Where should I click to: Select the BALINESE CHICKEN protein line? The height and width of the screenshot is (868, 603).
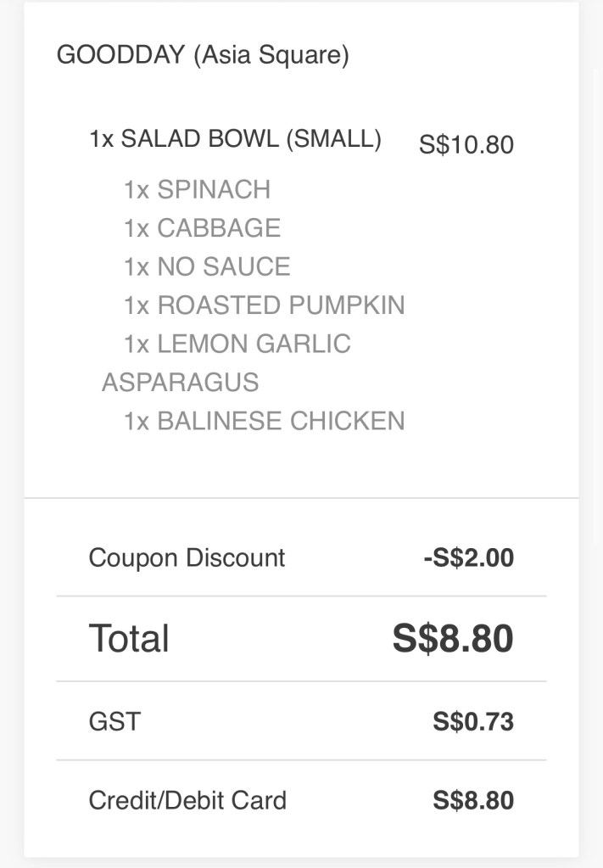pyautogui.click(x=264, y=421)
